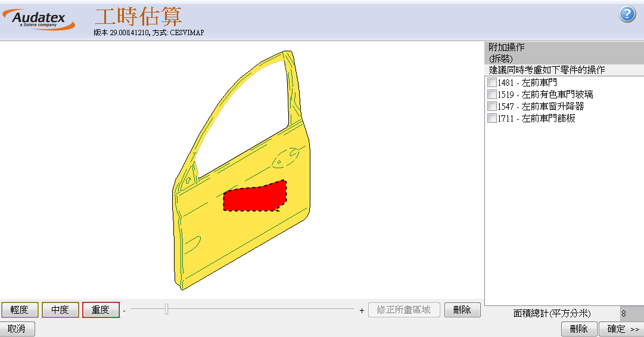
Task: Cancel with the 取消 button
Action: tap(17, 329)
